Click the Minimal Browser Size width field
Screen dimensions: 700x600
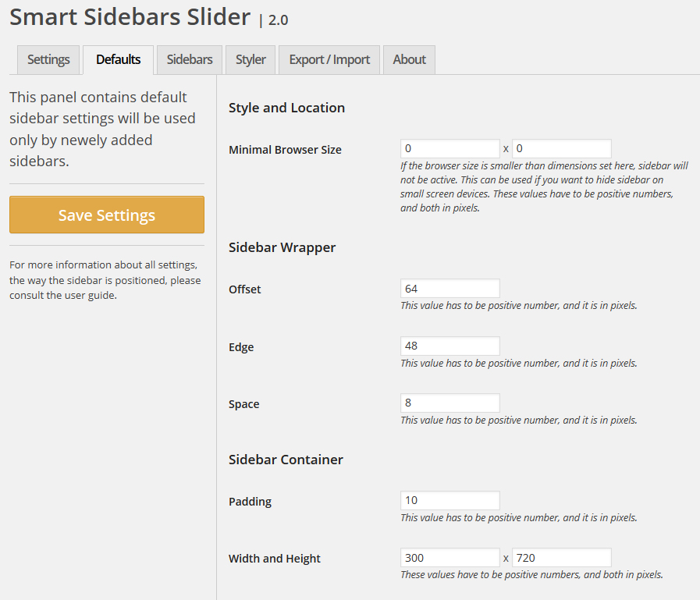tap(449, 148)
